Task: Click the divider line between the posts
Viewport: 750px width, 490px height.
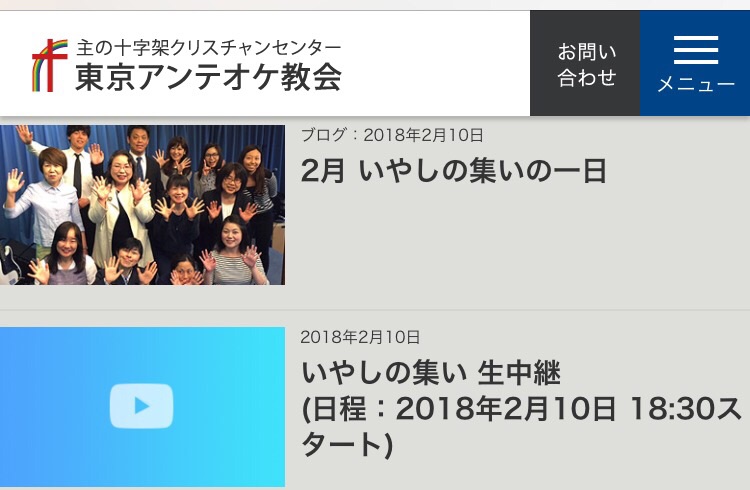Action: click(x=375, y=310)
